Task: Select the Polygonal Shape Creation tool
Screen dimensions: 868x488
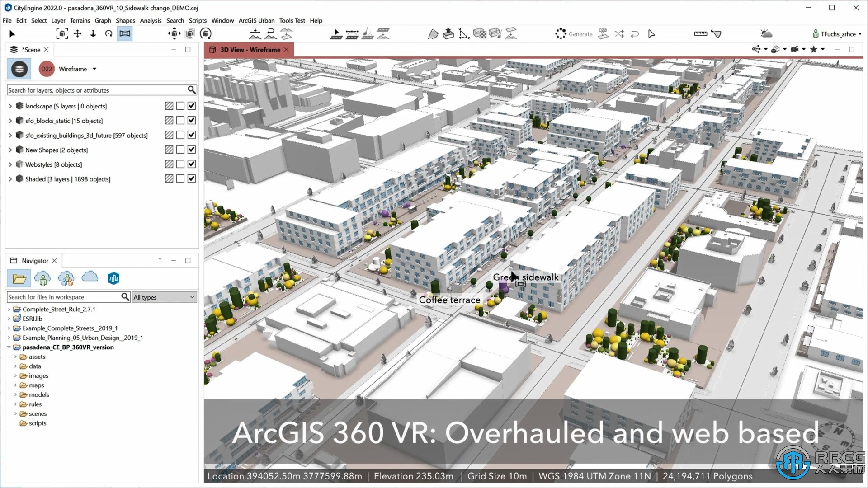Action: (x=433, y=34)
